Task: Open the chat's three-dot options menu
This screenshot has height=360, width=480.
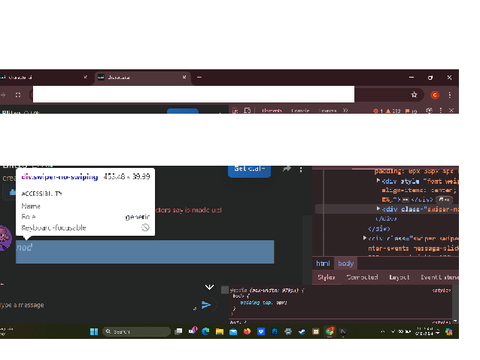Action: 301,170
